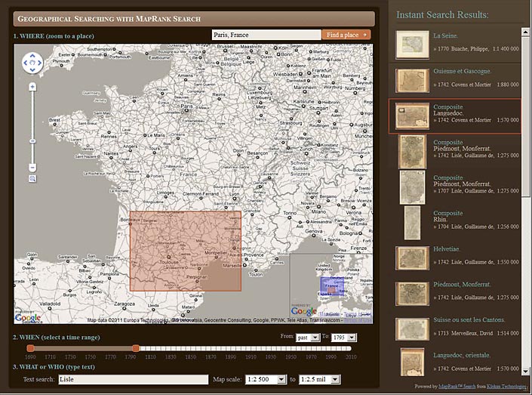
Task: Click the map zoom out minus button
Action: click(32, 167)
